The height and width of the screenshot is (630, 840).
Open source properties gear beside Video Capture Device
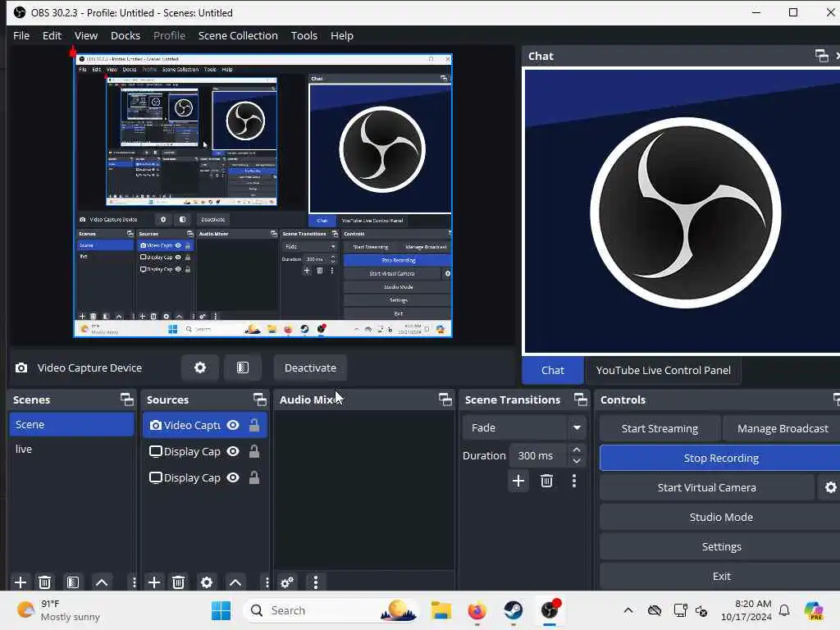pyautogui.click(x=200, y=367)
